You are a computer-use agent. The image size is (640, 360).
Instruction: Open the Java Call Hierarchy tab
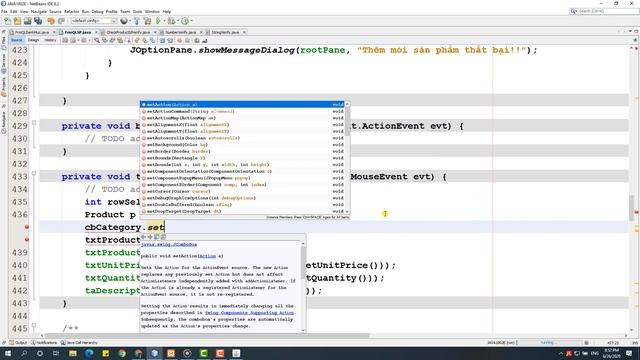point(79,343)
